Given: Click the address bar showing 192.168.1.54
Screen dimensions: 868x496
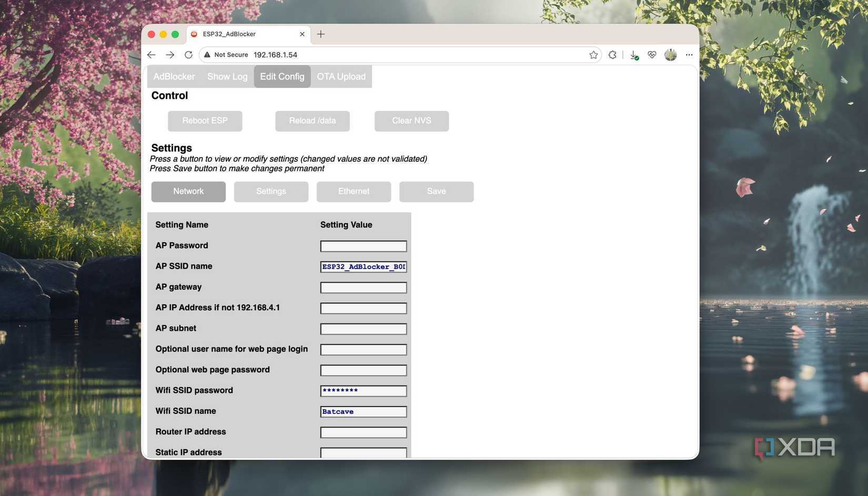Looking at the screenshot, I should [x=400, y=55].
